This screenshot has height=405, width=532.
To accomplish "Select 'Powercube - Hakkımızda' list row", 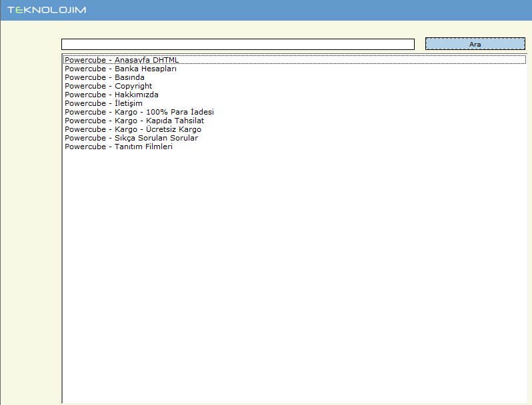I will pos(295,95).
